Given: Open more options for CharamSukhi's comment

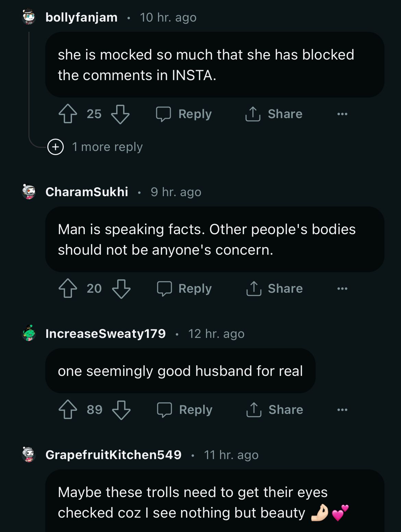Looking at the screenshot, I should (x=342, y=288).
